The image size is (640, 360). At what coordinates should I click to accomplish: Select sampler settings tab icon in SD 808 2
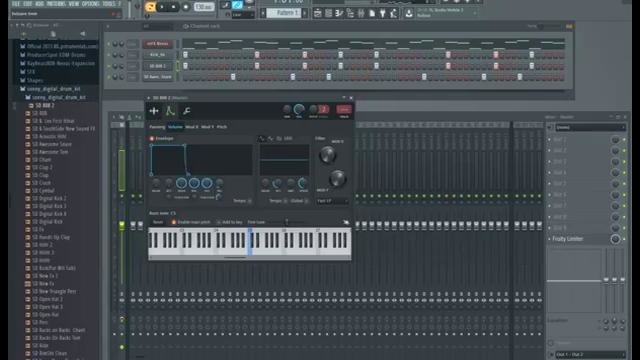point(154,111)
